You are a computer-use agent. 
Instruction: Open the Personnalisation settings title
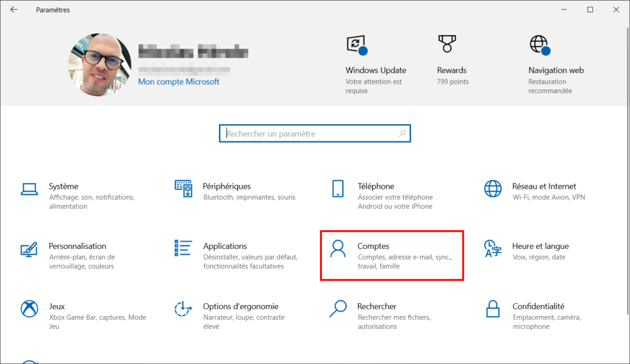pos(78,247)
